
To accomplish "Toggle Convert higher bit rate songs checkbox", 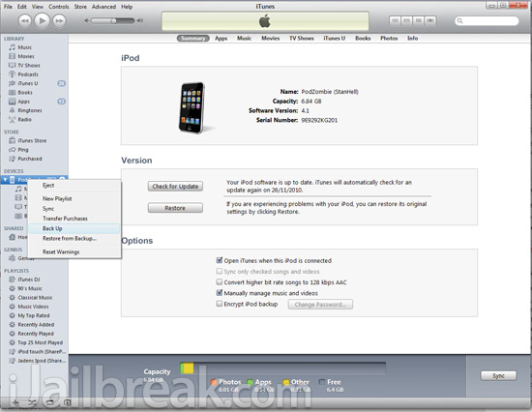I will coord(220,282).
